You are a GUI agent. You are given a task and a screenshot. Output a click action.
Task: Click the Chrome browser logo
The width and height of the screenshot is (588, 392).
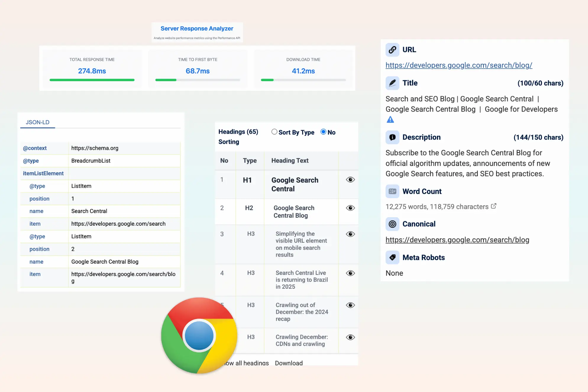pyautogui.click(x=199, y=335)
